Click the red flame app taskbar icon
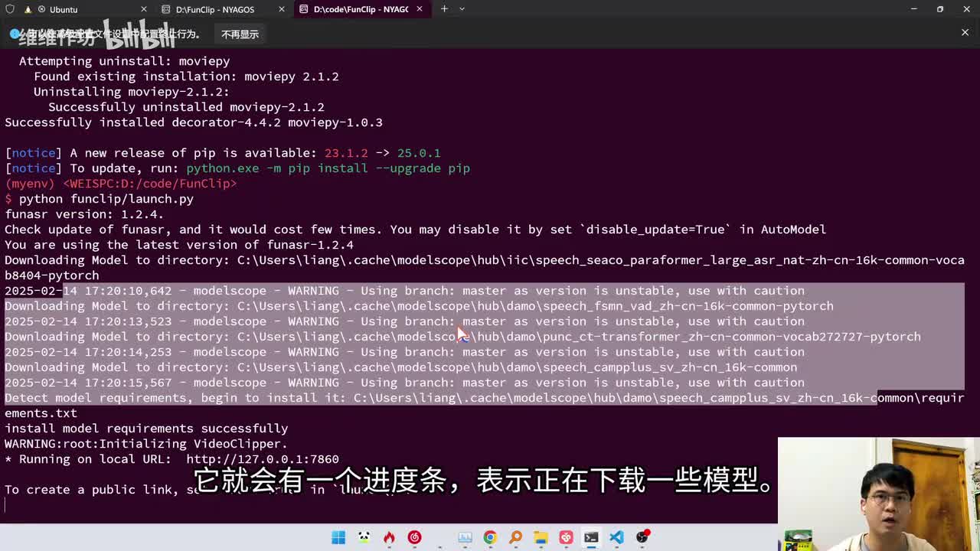 click(389, 537)
